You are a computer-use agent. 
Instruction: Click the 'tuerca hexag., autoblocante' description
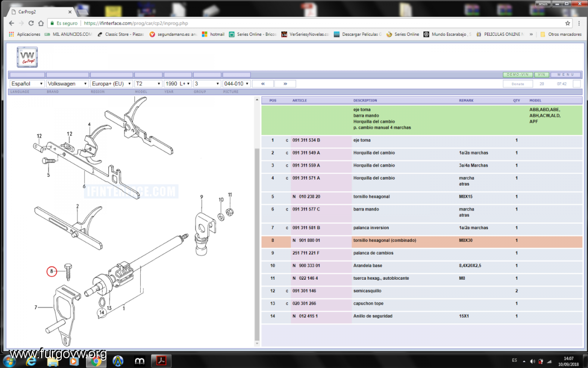(381, 278)
